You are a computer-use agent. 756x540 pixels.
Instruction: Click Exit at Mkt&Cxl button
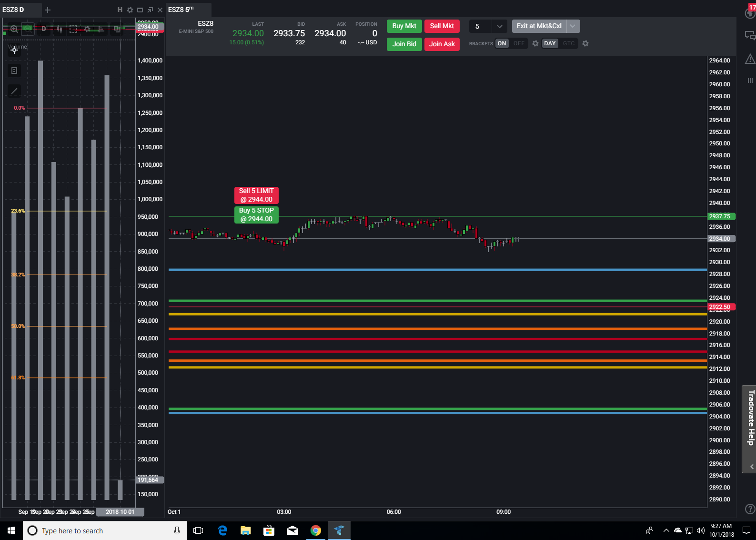tap(539, 26)
